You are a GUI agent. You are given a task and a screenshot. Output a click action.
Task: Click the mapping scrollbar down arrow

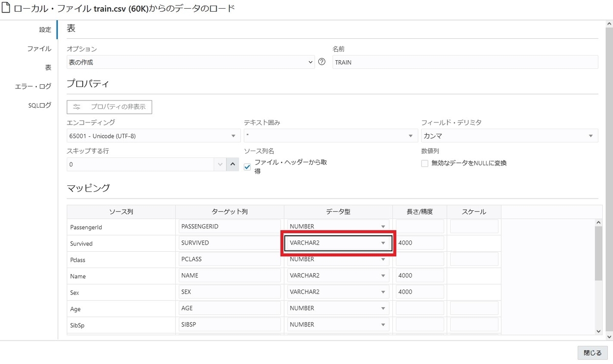tap(599, 331)
